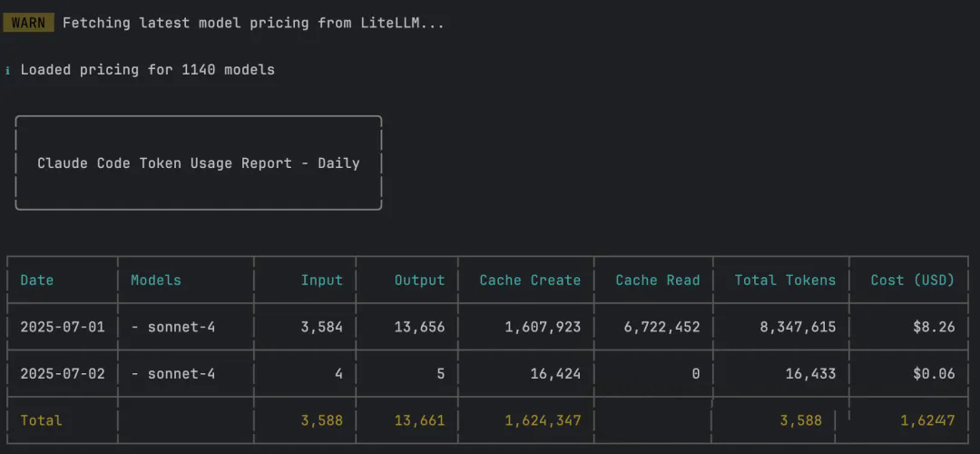Click the input value 4 in the 2025-07-02 row
Image resolution: width=980 pixels, height=454 pixels.
tap(338, 374)
